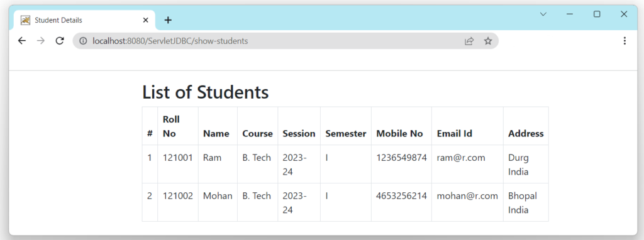Share this page icon

coord(469,41)
